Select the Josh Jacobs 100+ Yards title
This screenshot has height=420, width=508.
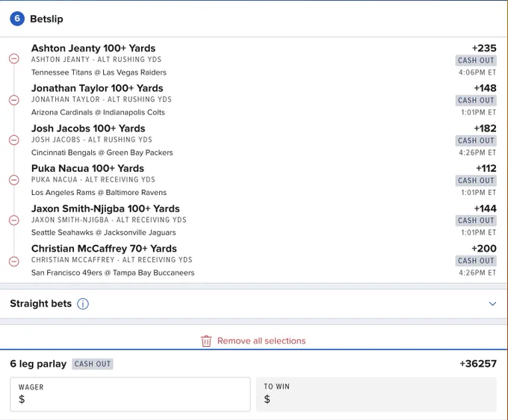[88, 129]
